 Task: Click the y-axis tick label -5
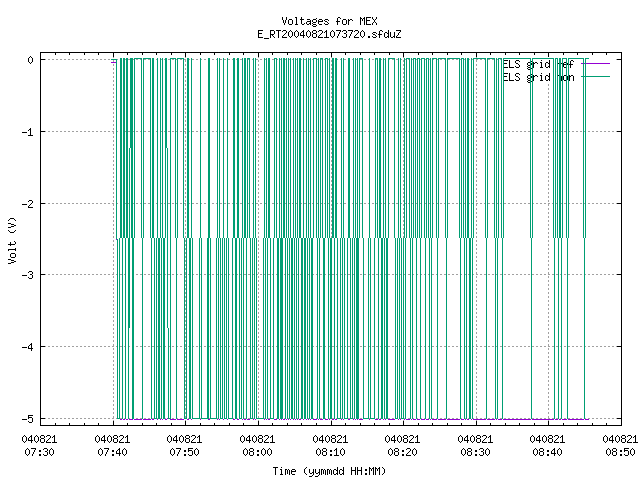coord(28,419)
